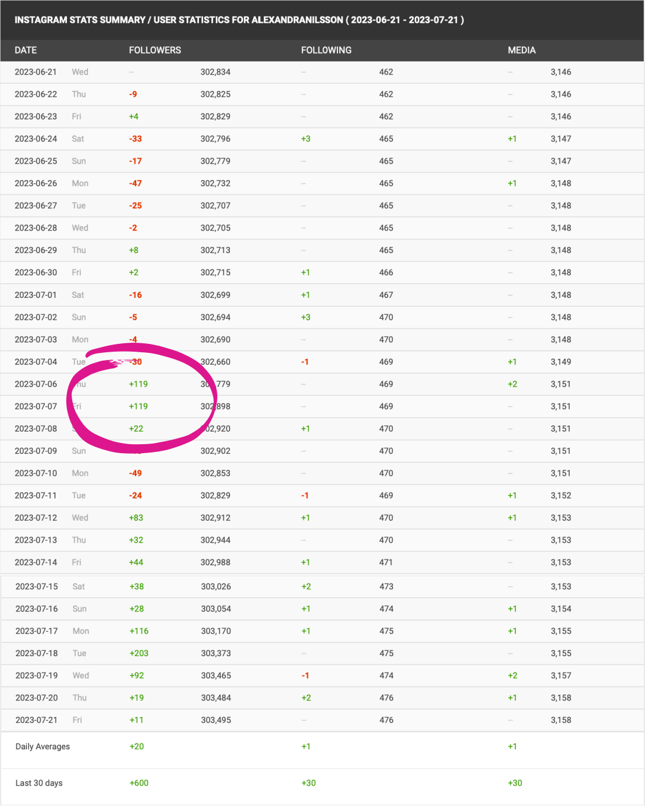This screenshot has height=812, width=645.
Task: Click the +19 follower change value
Action: [x=137, y=698]
